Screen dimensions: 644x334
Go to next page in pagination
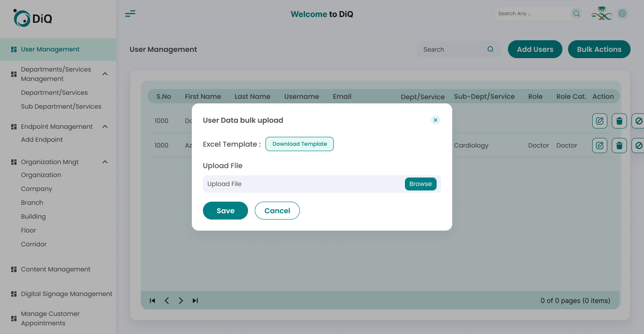pyautogui.click(x=181, y=300)
